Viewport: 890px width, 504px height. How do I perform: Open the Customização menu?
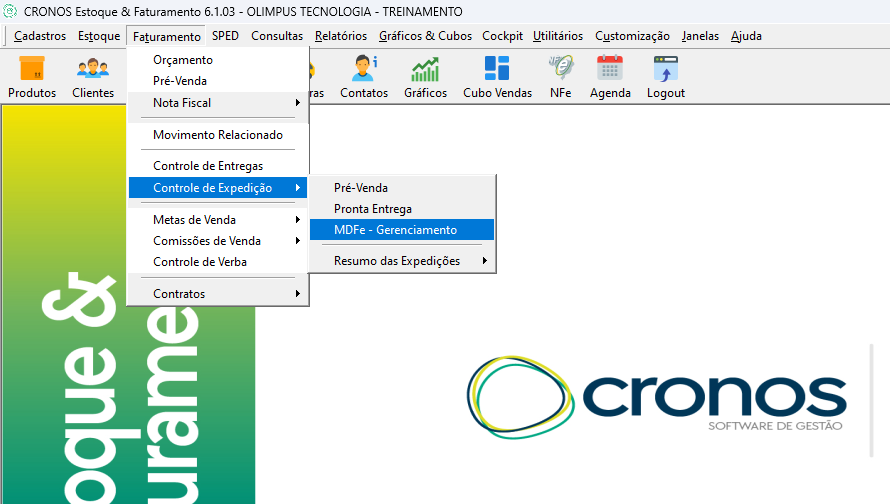[x=632, y=36]
